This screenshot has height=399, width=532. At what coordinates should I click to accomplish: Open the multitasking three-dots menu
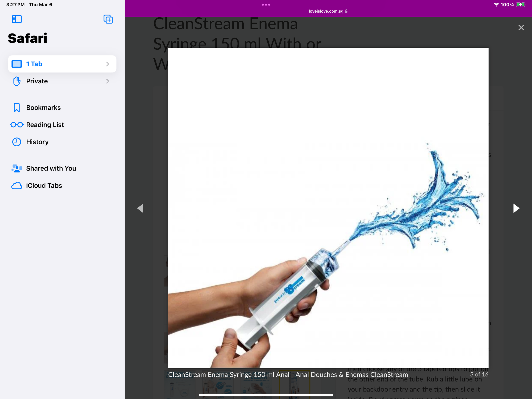click(266, 5)
